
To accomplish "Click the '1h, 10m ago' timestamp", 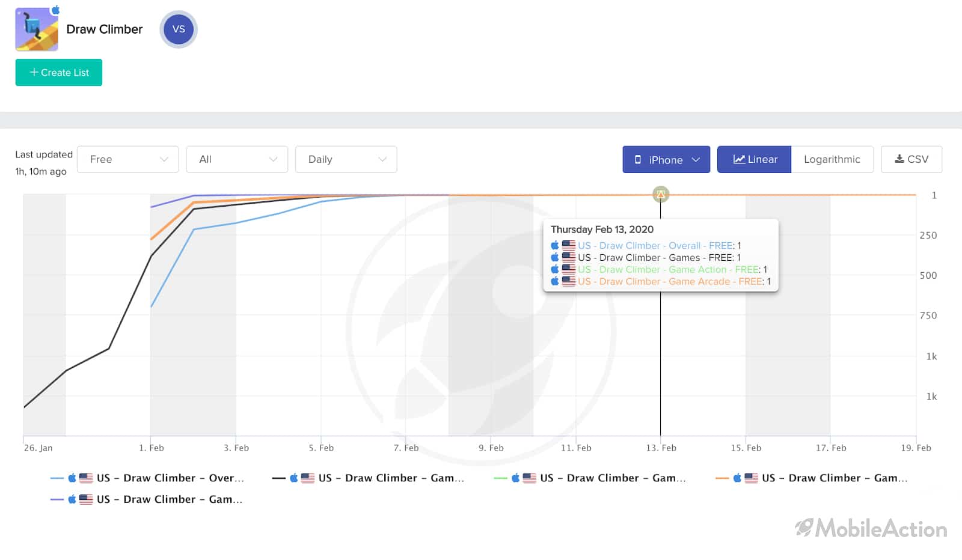I will coord(41,171).
